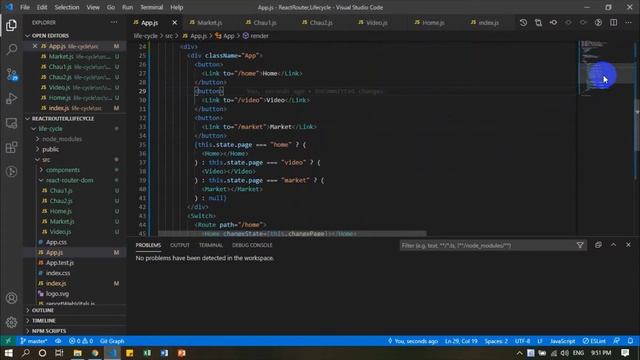Close App.js in Open Editors list
Screen dimensions: 640x360
[35, 46]
